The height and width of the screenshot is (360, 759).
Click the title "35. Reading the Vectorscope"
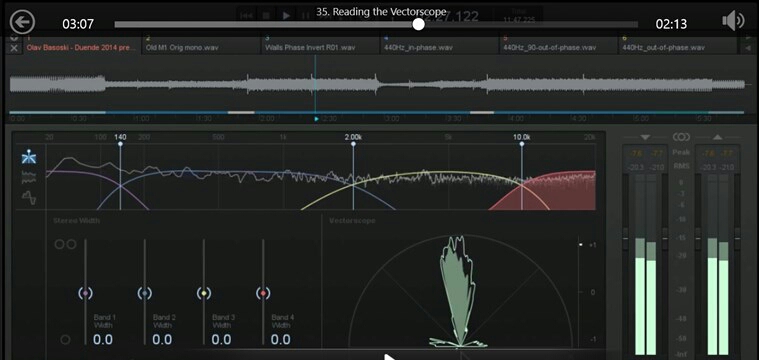[x=381, y=12]
